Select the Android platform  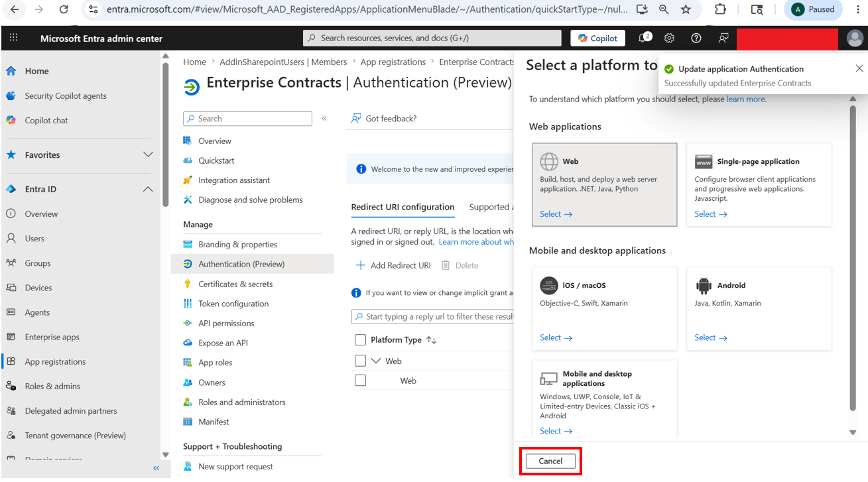coord(759,309)
